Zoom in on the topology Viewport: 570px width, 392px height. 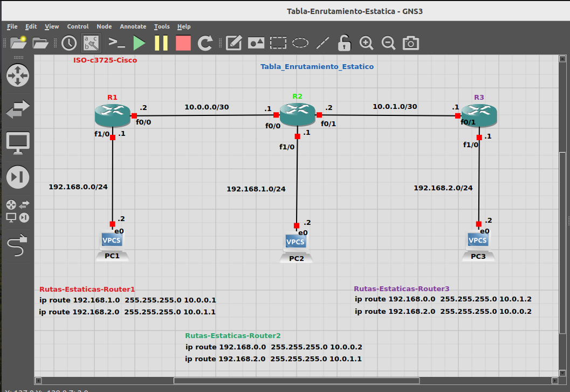(366, 43)
